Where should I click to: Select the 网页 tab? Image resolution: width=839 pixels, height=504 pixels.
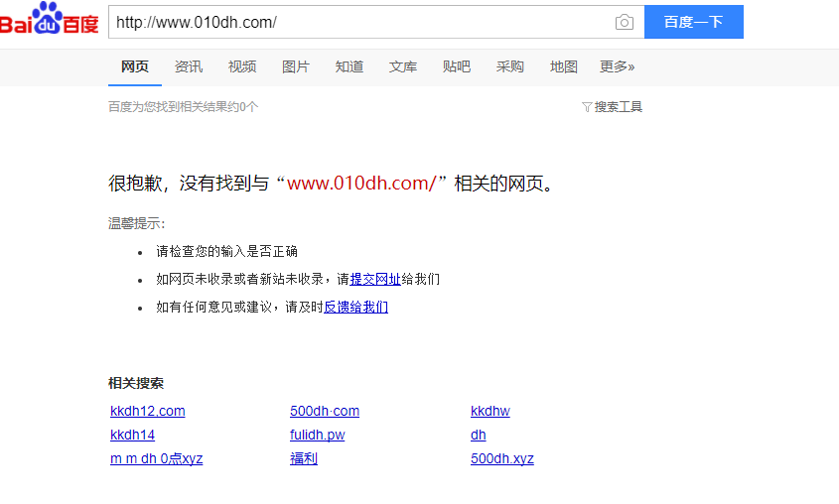[135, 66]
